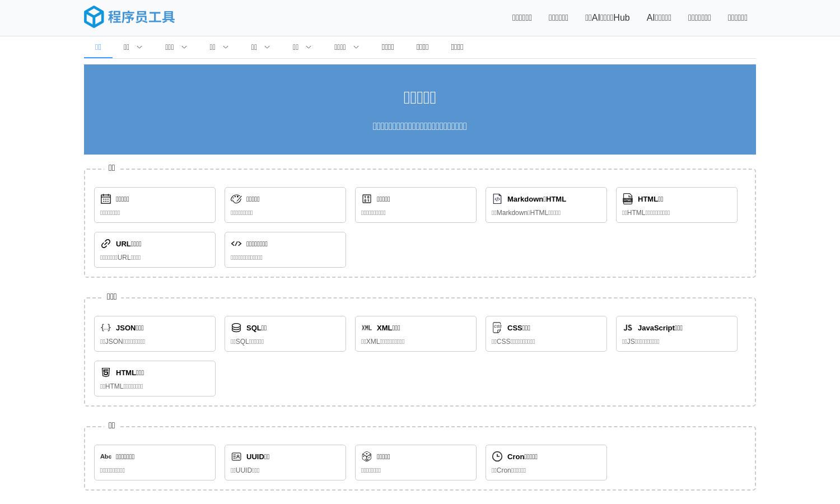
Task: Expand the four-character label dropdown with chevron
Action: coord(346,47)
